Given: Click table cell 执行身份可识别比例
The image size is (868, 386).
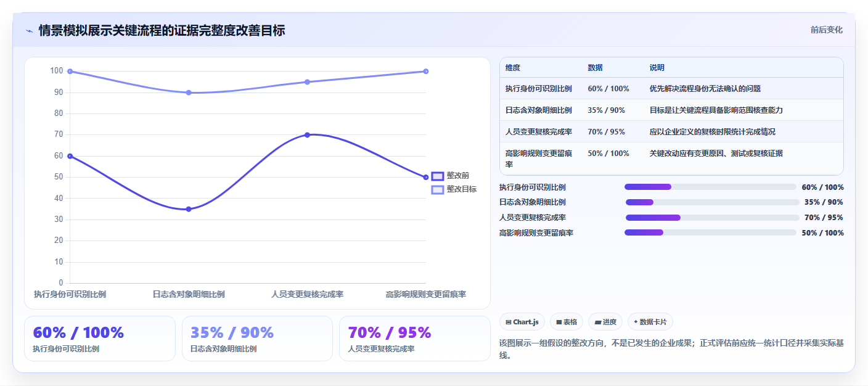Looking at the screenshot, I should click(x=539, y=89).
